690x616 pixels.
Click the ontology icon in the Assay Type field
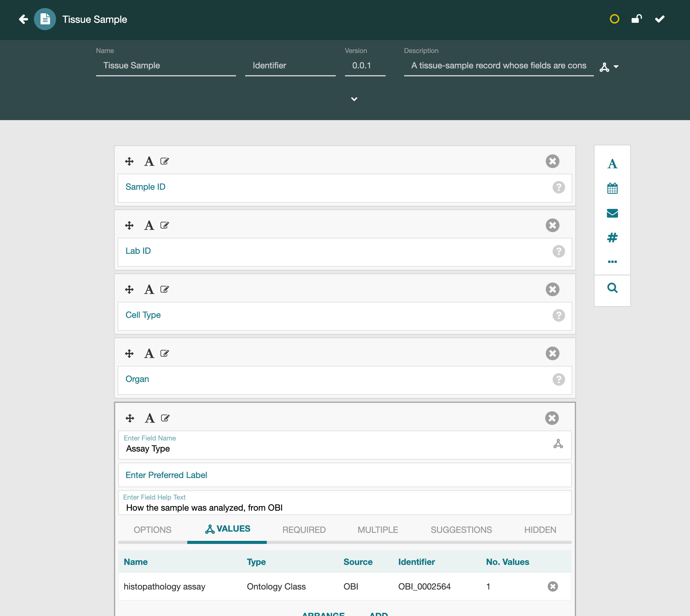(x=558, y=444)
